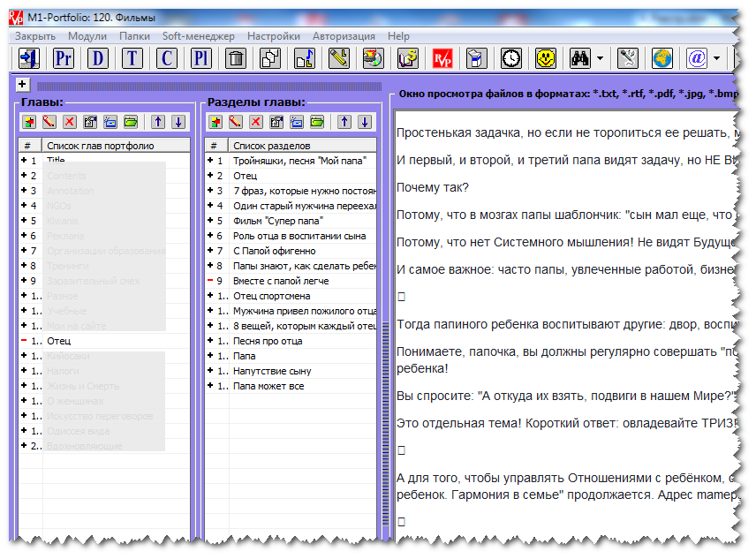Click the Список глав портфолио column header
The image size is (756, 559).
click(117, 146)
